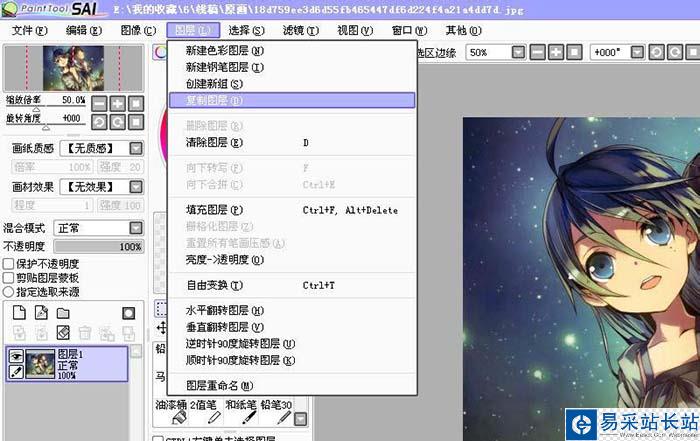Screen dimensions: 700x441
Task: Select the 和纸笔 brush tool
Action: point(241,412)
